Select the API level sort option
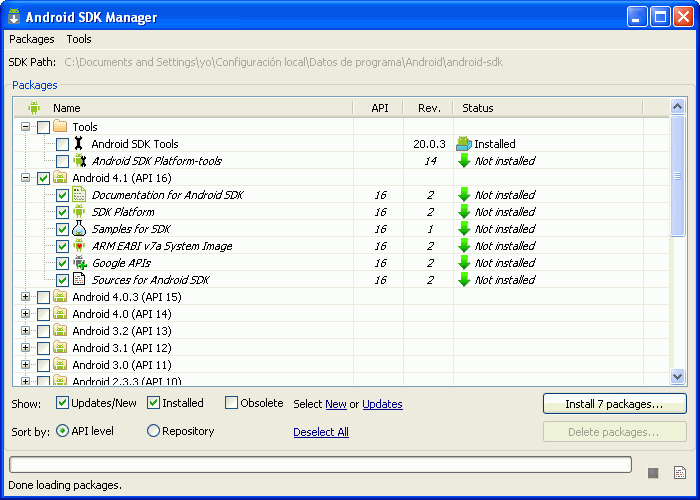The height and width of the screenshot is (500, 700). pyautogui.click(x=62, y=431)
